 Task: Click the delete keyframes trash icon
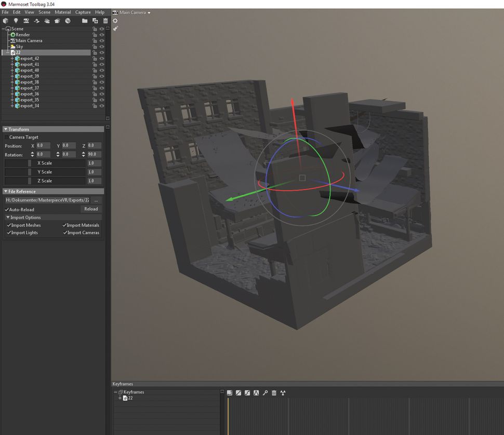pyautogui.click(x=274, y=393)
